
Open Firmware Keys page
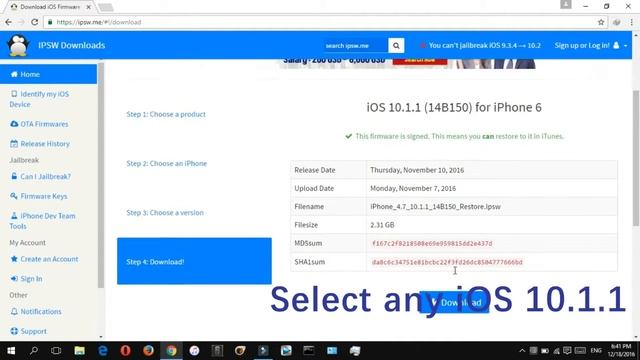pyautogui.click(x=39, y=196)
